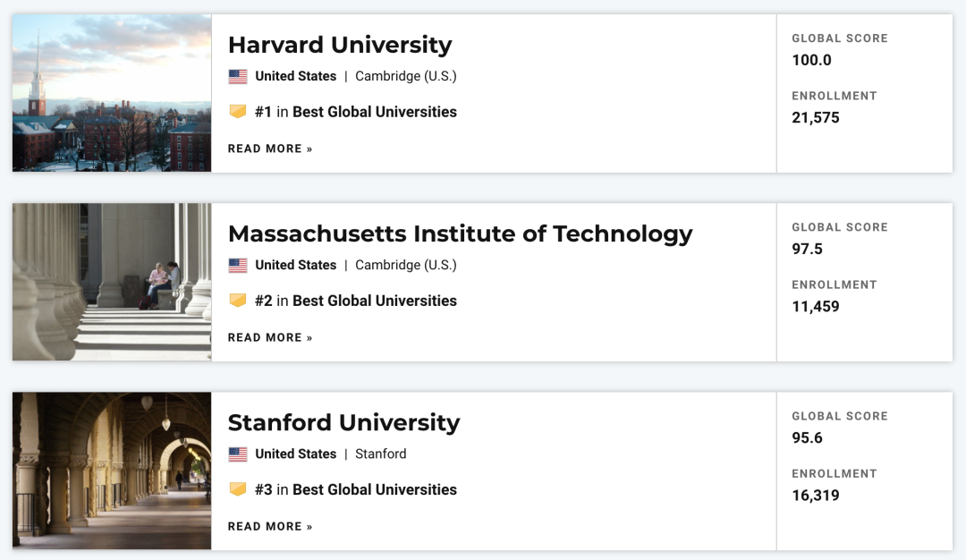This screenshot has width=966, height=560.
Task: Click Harvard's global score of 100.0
Action: point(811,61)
